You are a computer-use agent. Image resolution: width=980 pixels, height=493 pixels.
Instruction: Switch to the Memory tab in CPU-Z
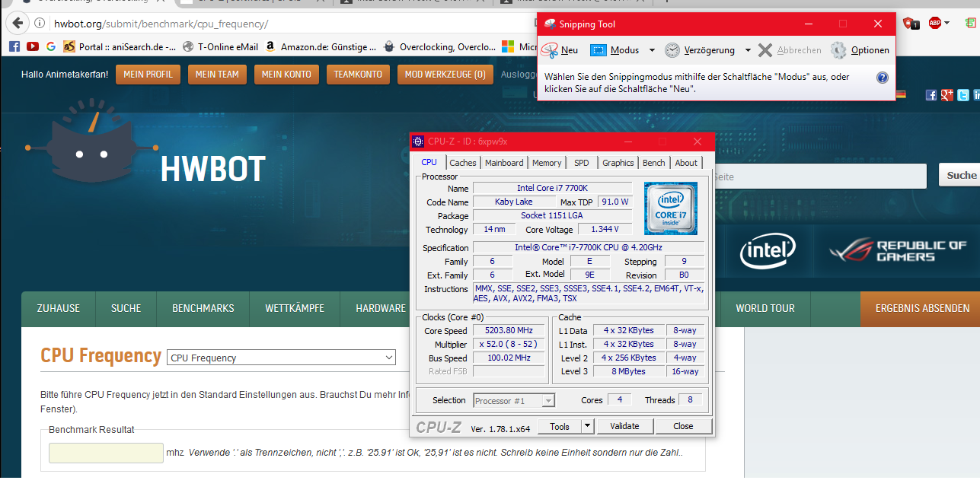pos(547,163)
